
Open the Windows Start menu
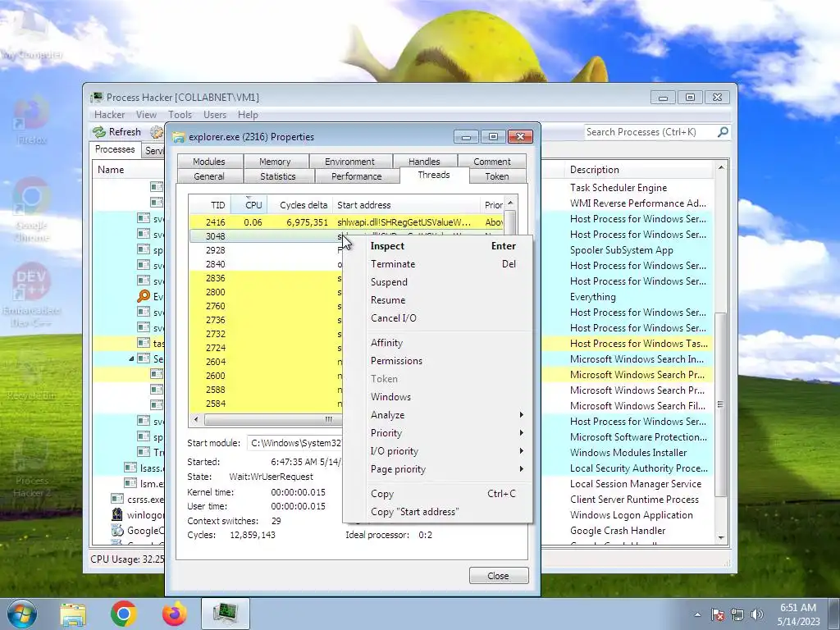coord(21,614)
